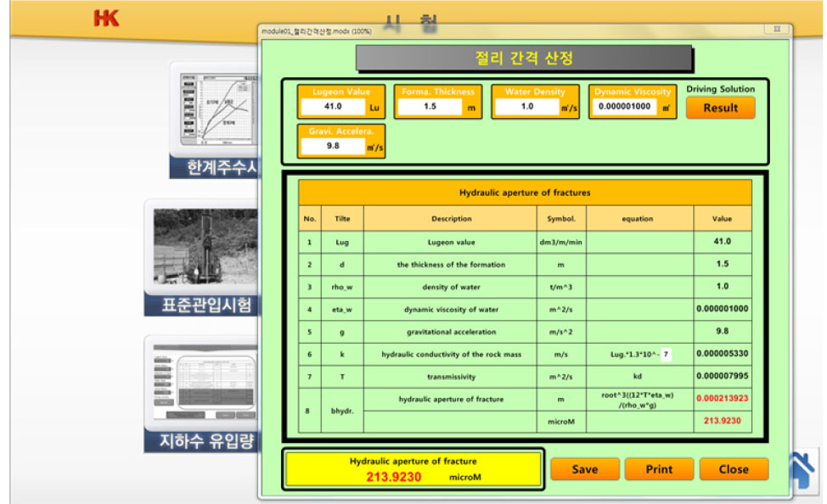Open the 표준관입시험 drilling rig photo
827x504 pixels.
205,247
